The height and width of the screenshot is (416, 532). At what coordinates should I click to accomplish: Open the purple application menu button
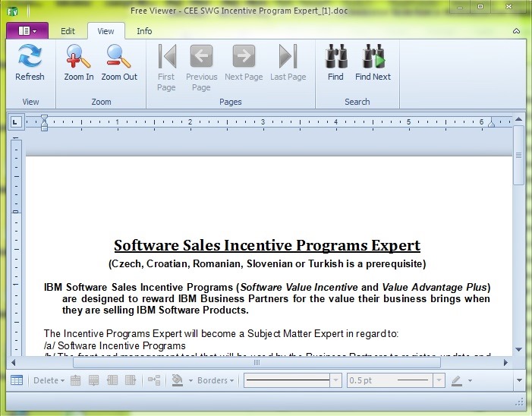(x=27, y=31)
